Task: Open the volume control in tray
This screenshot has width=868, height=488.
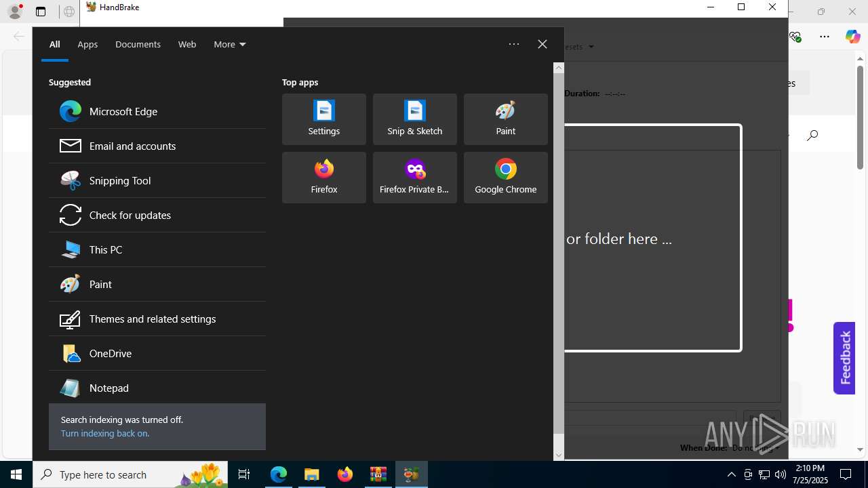Action: [781, 474]
